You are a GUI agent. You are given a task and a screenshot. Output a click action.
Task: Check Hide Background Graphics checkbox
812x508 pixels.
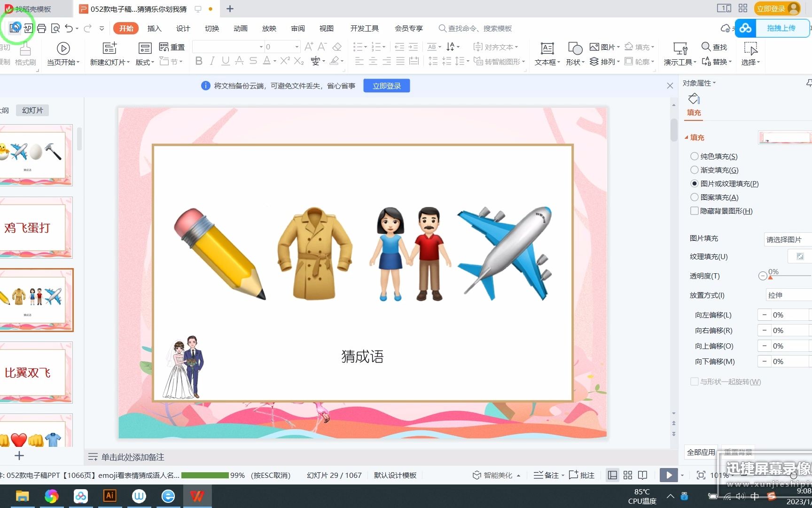(x=694, y=211)
